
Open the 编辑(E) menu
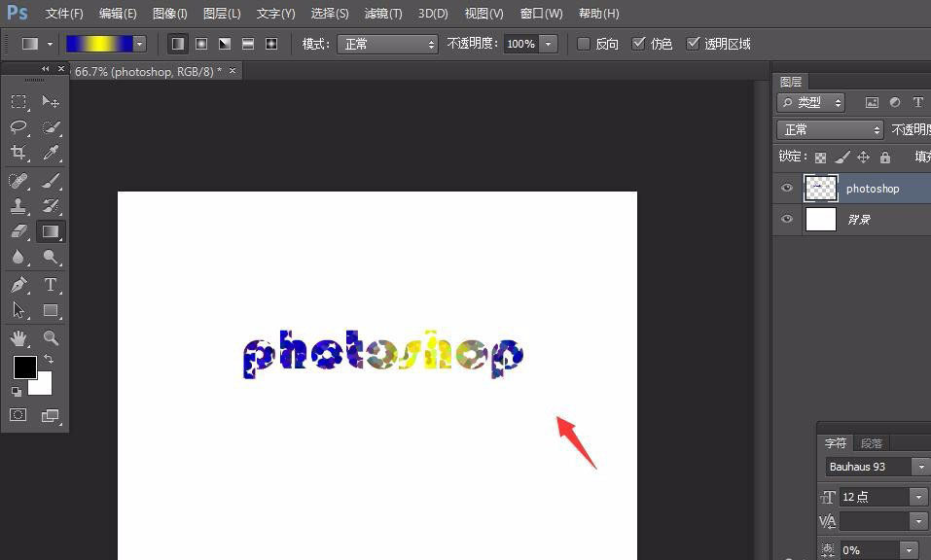click(x=118, y=13)
